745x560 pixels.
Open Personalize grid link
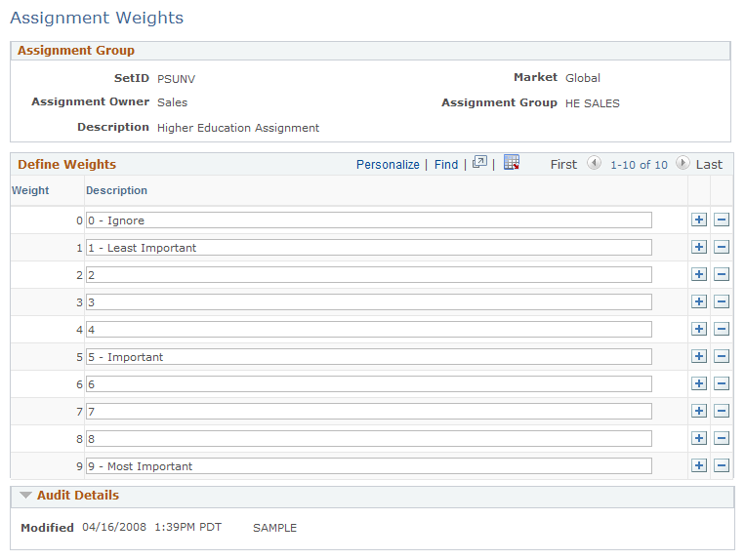coord(388,165)
